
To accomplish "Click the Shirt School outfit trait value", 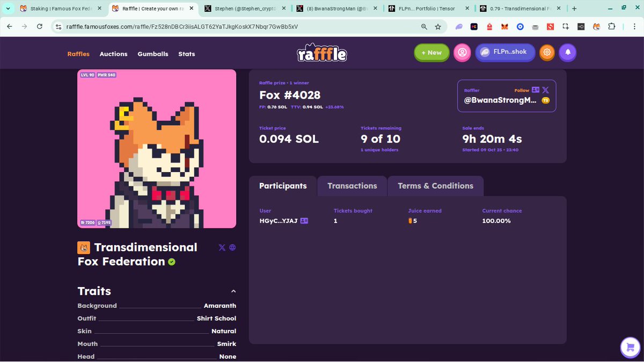I will (x=216, y=319).
